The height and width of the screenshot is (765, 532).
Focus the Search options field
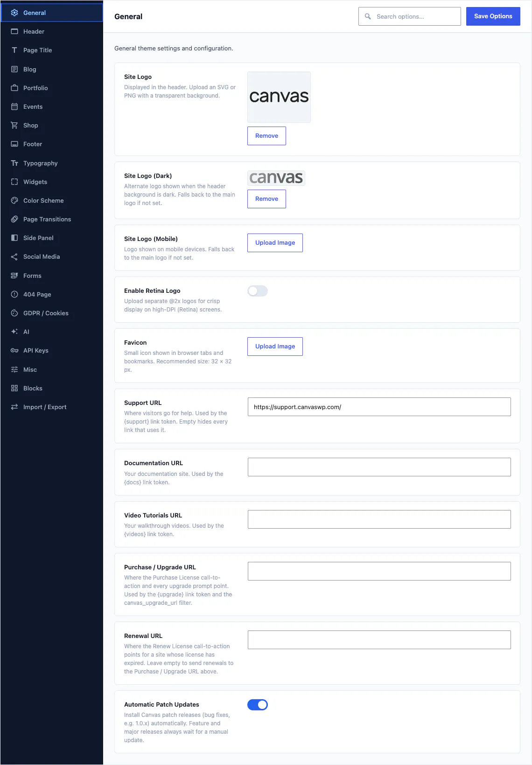pos(410,16)
